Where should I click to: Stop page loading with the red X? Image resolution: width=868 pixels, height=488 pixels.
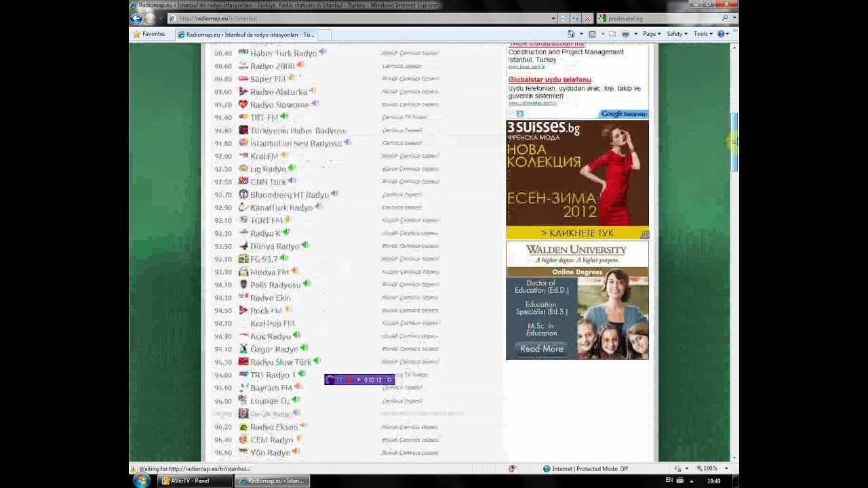(x=587, y=18)
